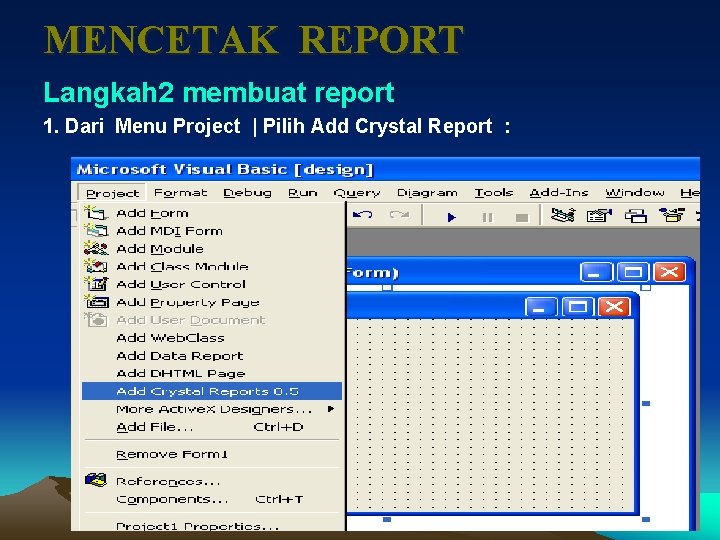
Task: Click form's right-middle sizing handle
Action: click(646, 404)
